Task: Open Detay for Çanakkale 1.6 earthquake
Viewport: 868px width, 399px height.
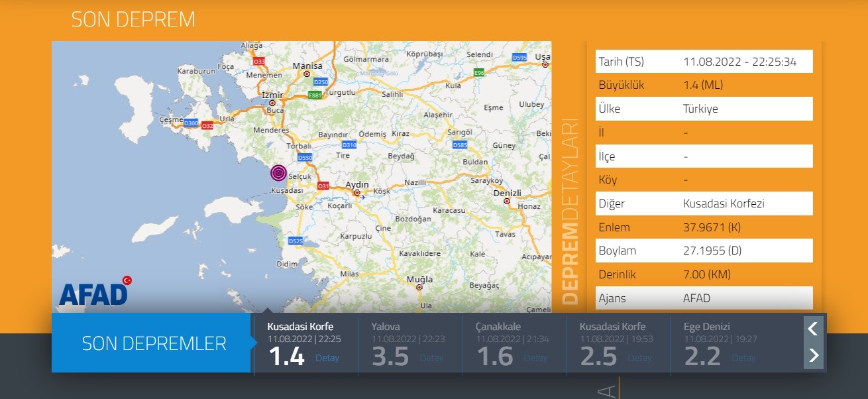Action: point(535,358)
